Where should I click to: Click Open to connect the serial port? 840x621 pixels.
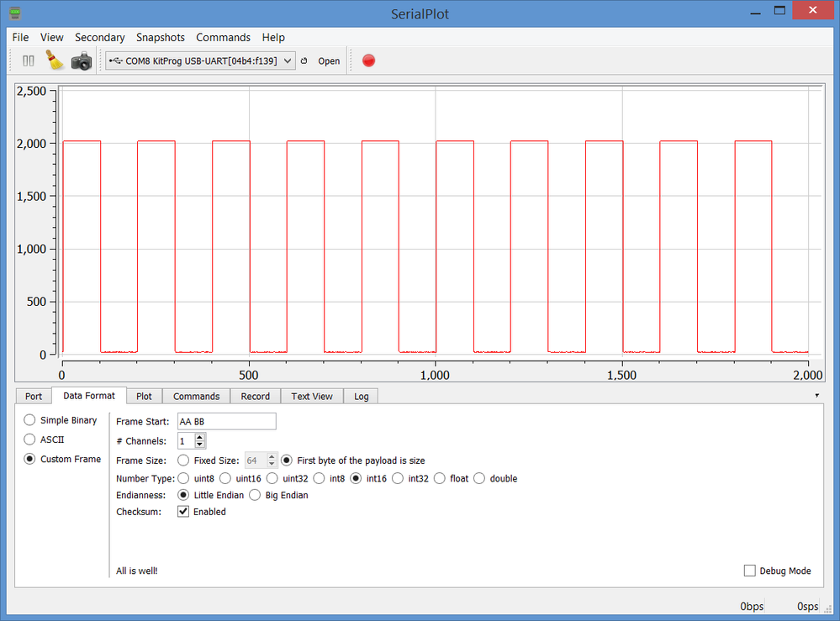coord(328,61)
